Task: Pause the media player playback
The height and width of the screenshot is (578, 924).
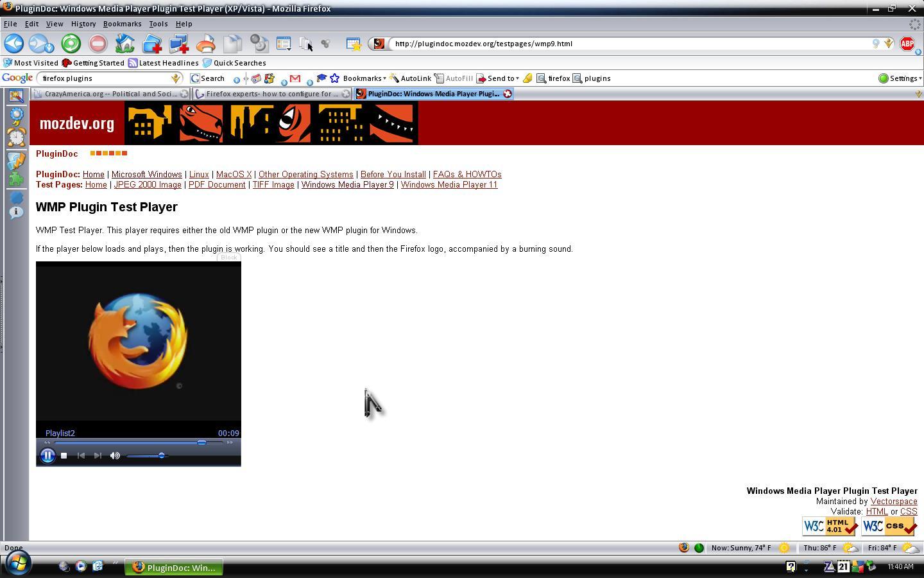Action: (x=47, y=455)
